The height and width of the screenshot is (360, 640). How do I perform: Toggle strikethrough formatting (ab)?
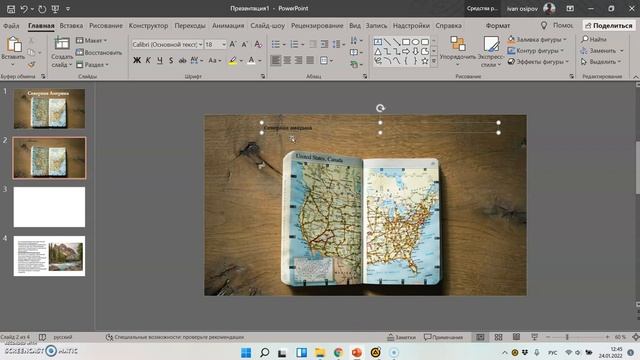(x=182, y=60)
